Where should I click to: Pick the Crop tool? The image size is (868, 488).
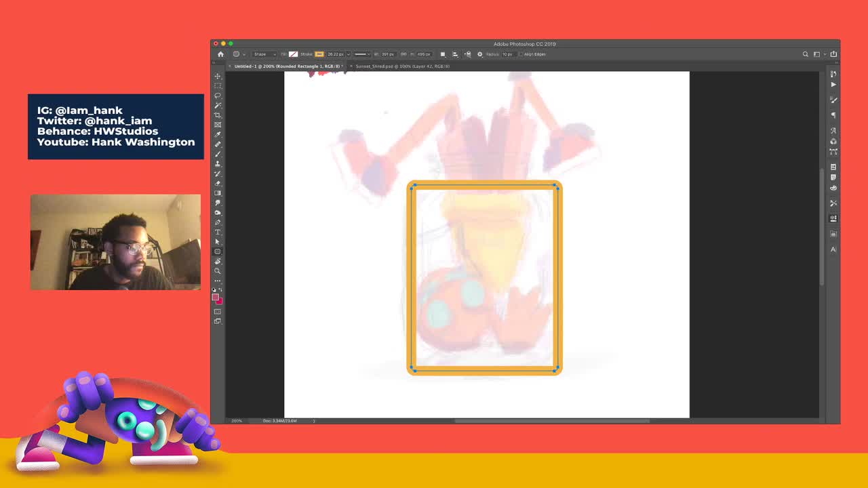(218, 115)
